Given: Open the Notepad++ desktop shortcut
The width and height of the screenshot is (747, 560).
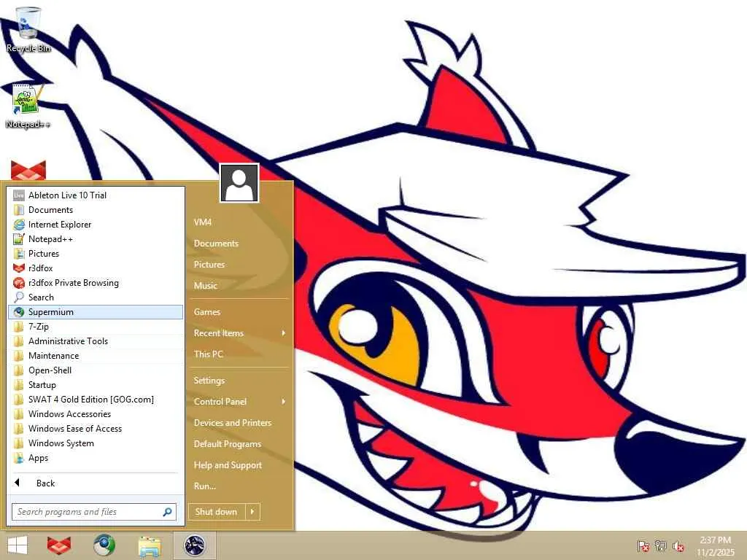Looking at the screenshot, I should coord(28,106).
